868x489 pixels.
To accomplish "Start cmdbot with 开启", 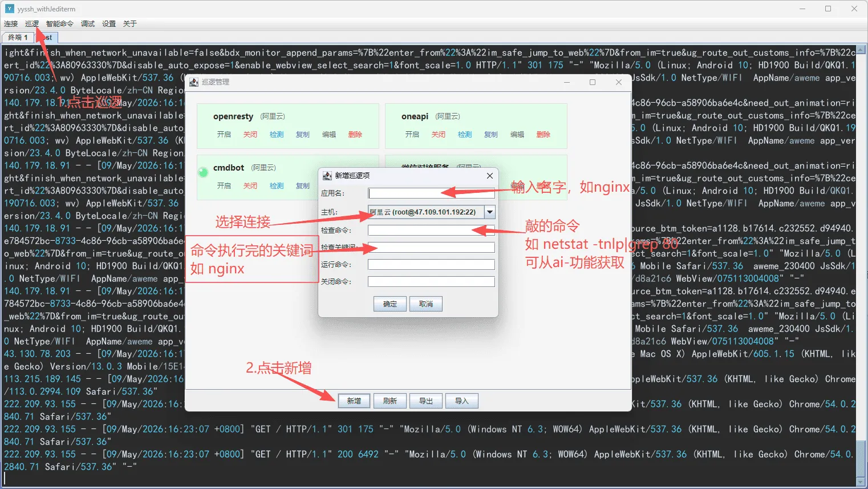I will pyautogui.click(x=224, y=186).
